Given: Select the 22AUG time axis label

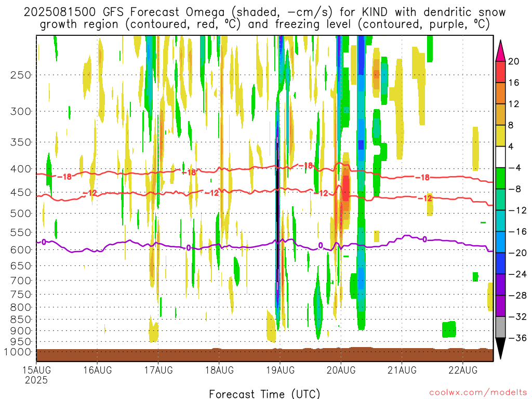Looking at the screenshot, I should 463,370.
